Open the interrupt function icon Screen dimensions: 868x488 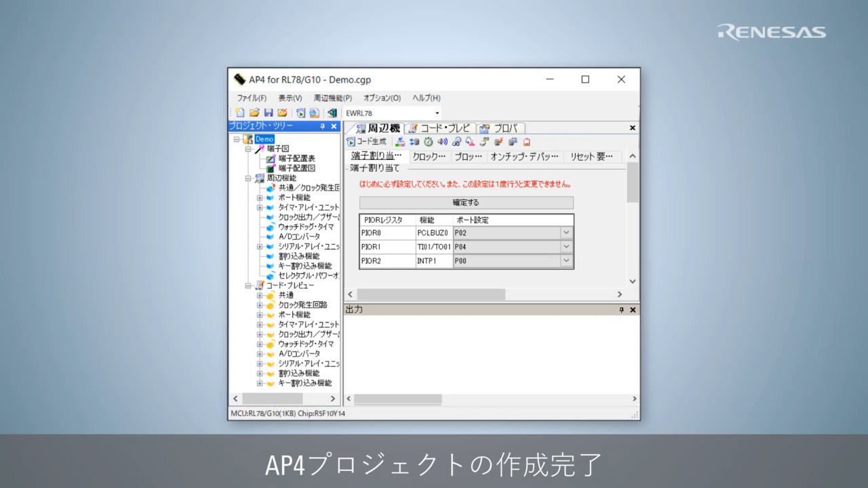tap(498, 142)
